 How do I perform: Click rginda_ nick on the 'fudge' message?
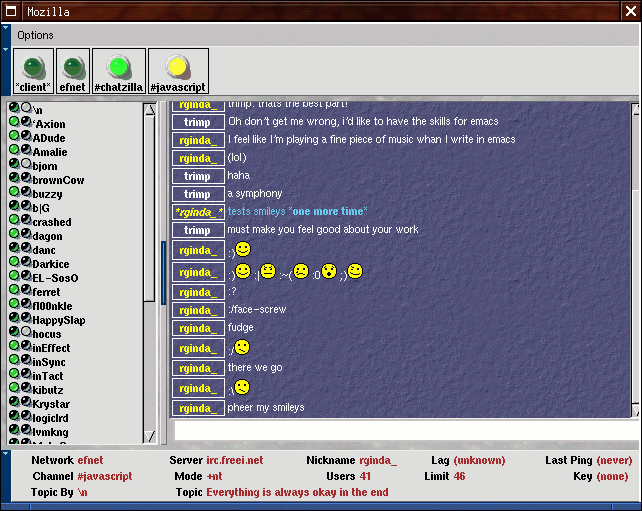click(198, 328)
